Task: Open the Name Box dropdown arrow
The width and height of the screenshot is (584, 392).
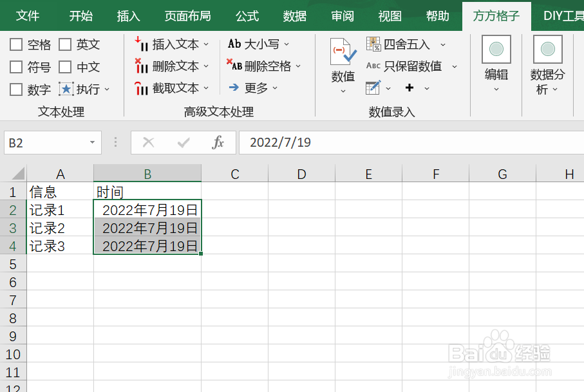Action: tap(92, 142)
